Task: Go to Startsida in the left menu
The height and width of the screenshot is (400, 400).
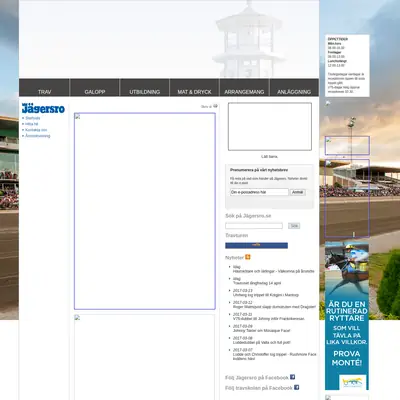Action: (33, 118)
